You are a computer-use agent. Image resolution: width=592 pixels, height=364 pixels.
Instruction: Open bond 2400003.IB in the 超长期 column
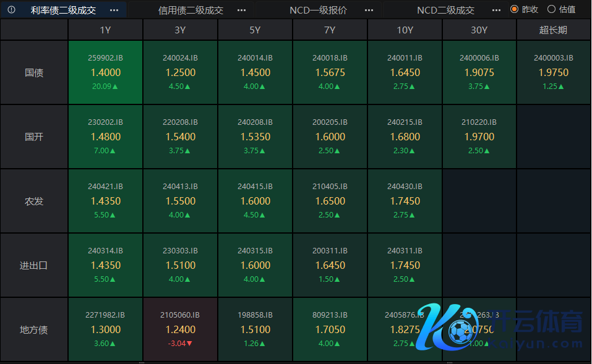click(x=553, y=72)
